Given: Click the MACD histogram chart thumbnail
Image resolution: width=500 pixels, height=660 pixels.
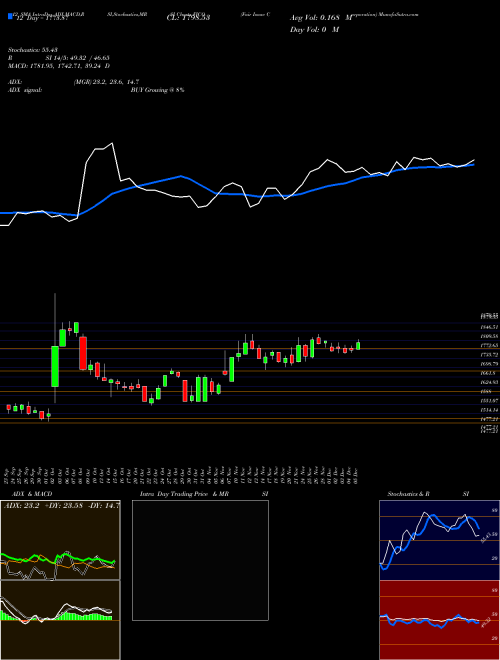Looking at the screenshot, I should pos(60,620).
